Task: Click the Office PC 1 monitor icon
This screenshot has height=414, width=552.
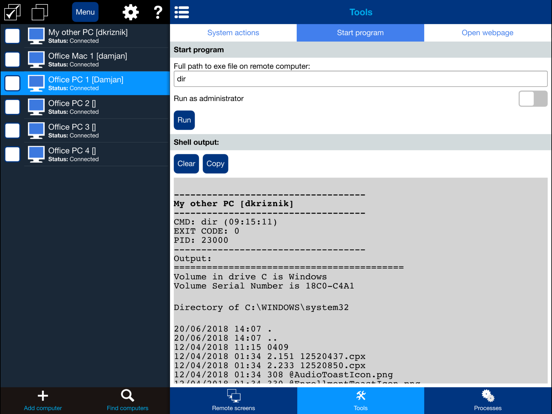Action: (x=36, y=83)
